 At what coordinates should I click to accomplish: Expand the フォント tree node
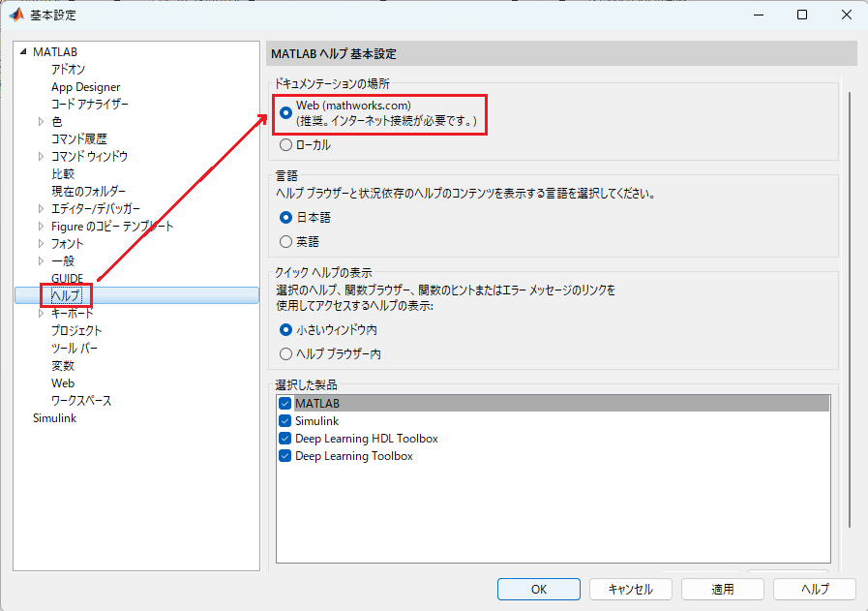click(x=41, y=244)
